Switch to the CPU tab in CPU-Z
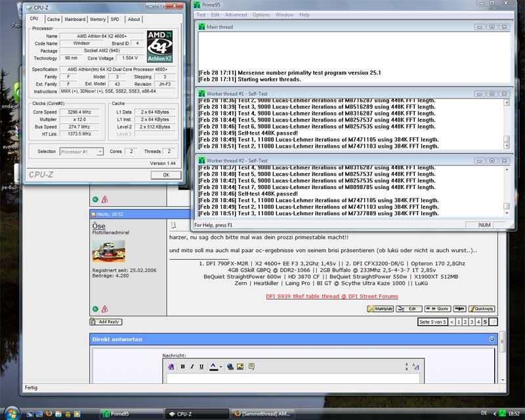The image size is (525, 420). [34, 19]
